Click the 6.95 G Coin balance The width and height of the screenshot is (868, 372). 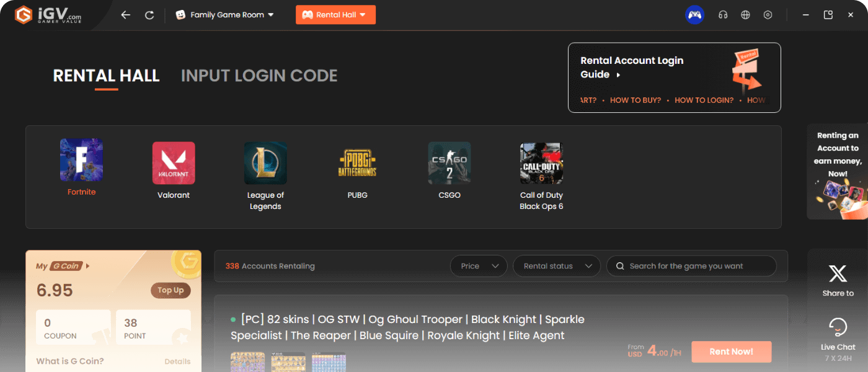click(55, 290)
